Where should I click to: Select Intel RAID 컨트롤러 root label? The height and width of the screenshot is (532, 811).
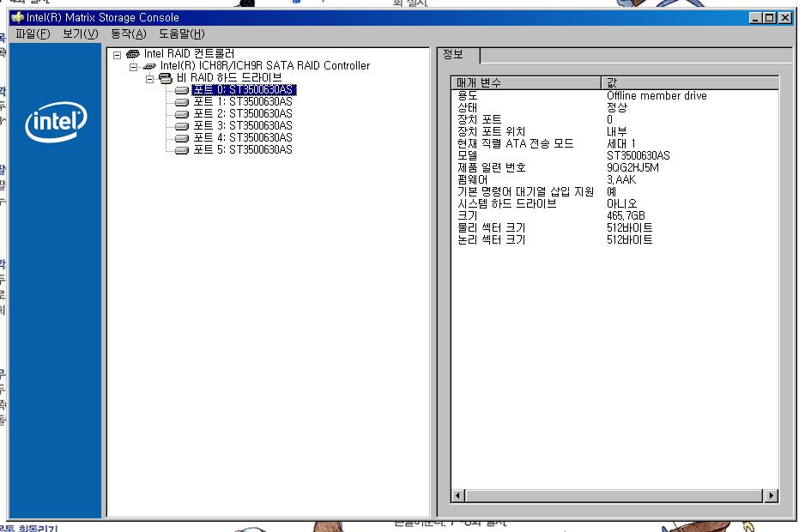click(x=189, y=54)
